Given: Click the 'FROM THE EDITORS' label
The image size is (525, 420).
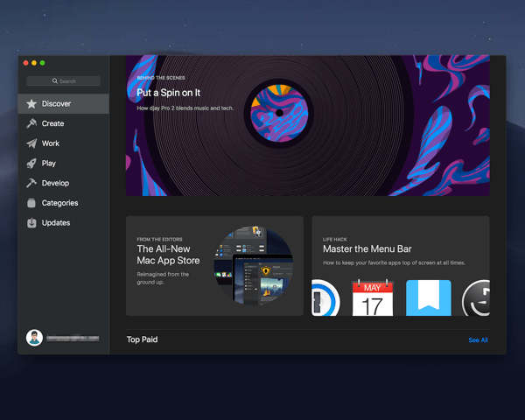Looking at the screenshot, I should [159, 240].
